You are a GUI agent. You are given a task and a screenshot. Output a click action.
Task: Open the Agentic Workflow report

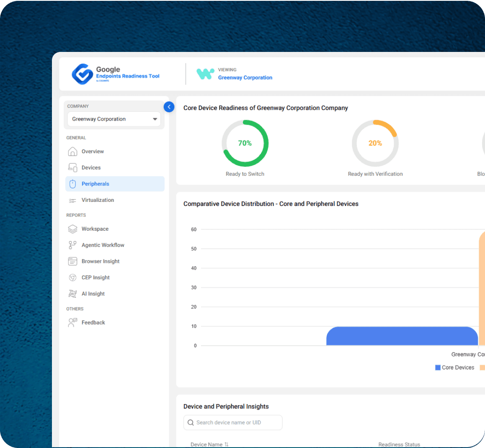[x=115, y=245]
